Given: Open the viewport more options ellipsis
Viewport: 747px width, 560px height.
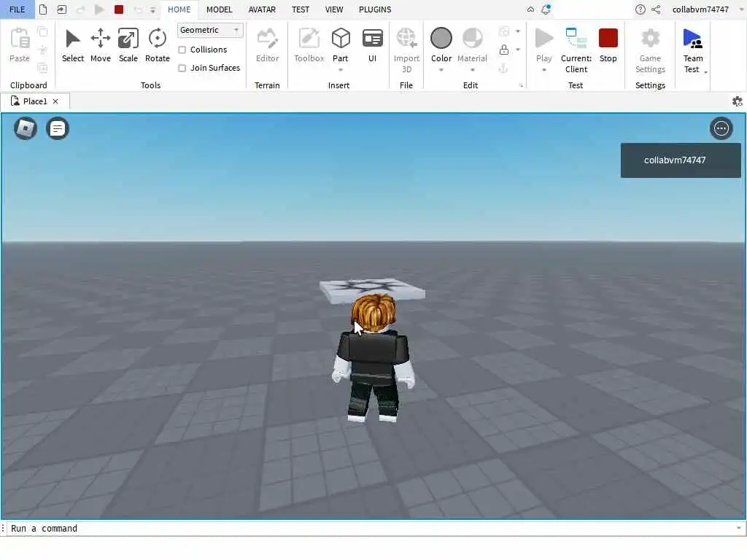Looking at the screenshot, I should click(721, 128).
